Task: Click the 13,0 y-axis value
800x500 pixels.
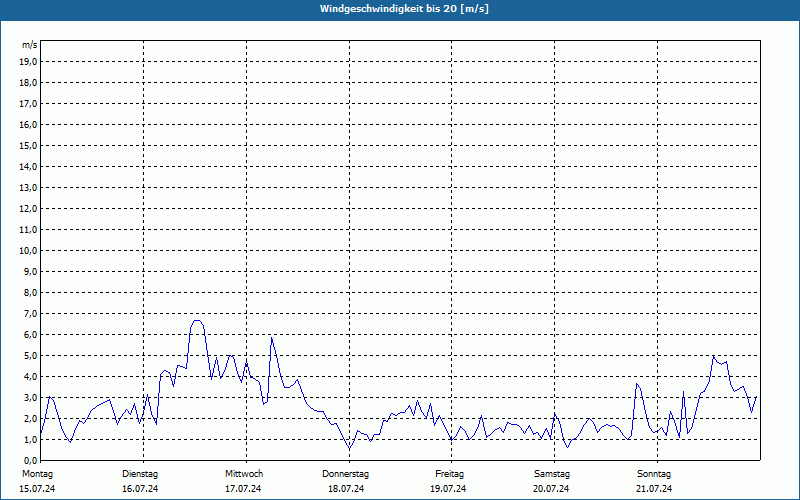Action: pyautogui.click(x=28, y=188)
